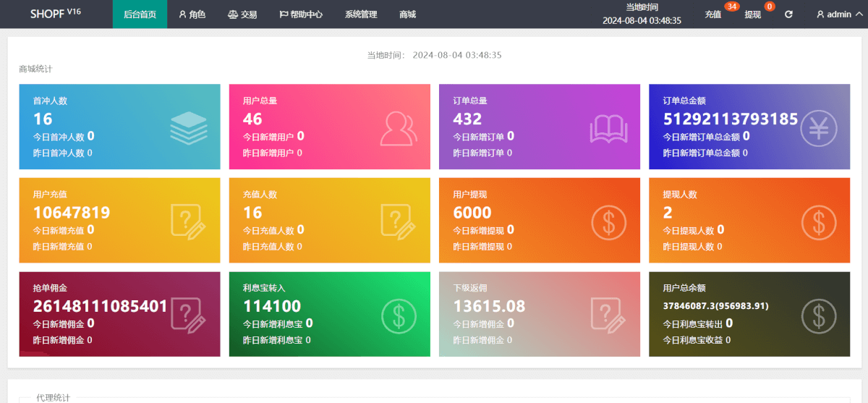The image size is (868, 403).
Task: Click the 用户总量 value 46
Action: point(252,119)
